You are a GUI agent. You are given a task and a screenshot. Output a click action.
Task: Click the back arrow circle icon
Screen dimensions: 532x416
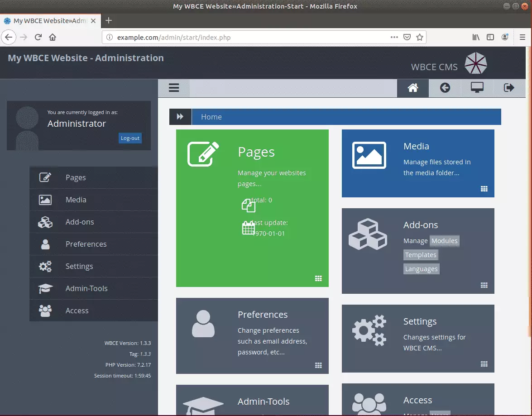click(x=445, y=88)
